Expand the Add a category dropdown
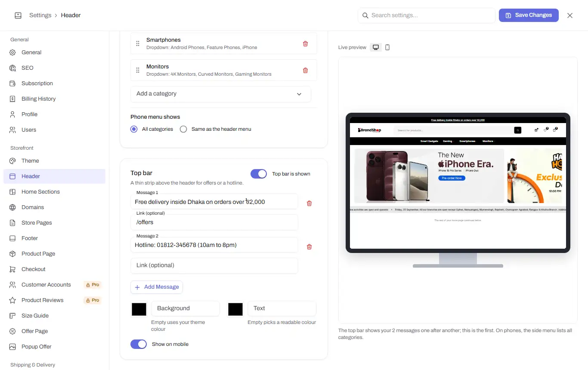Screen dimensions: 588x370 coord(220,94)
